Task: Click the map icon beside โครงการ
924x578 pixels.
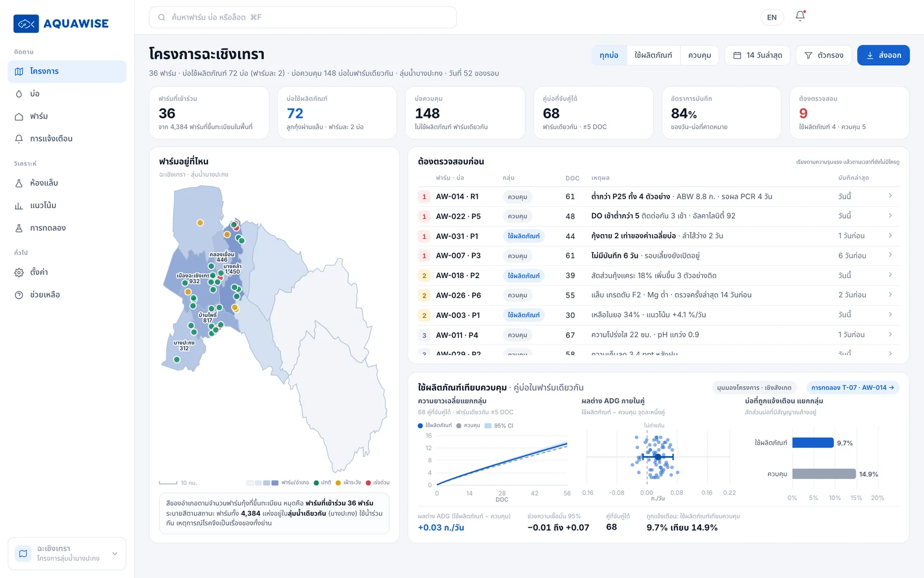Action: click(19, 72)
